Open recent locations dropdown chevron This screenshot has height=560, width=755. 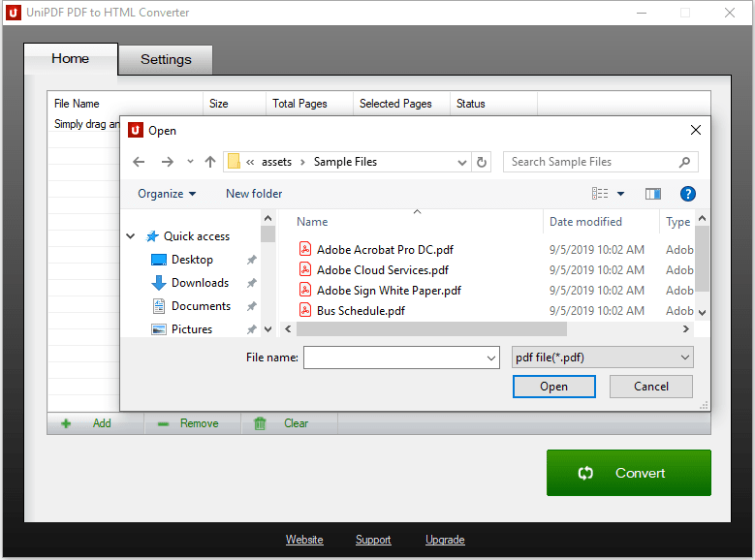[190, 162]
